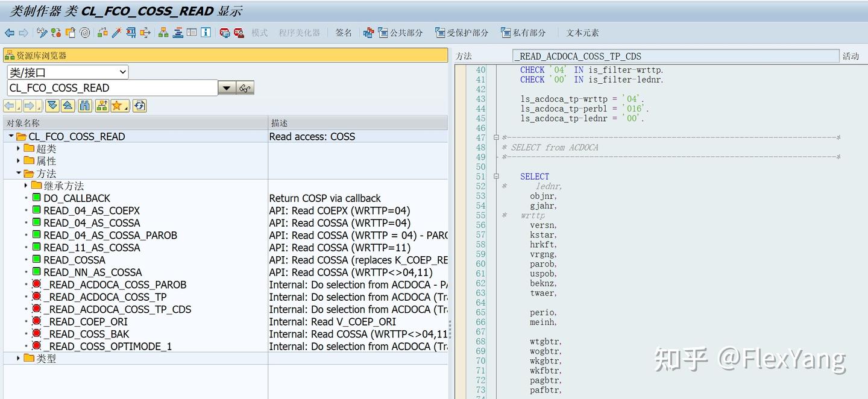Viewport: 868px width, 399px height.
Task: Go to the 受保护部分 protected section
Action: (x=462, y=33)
